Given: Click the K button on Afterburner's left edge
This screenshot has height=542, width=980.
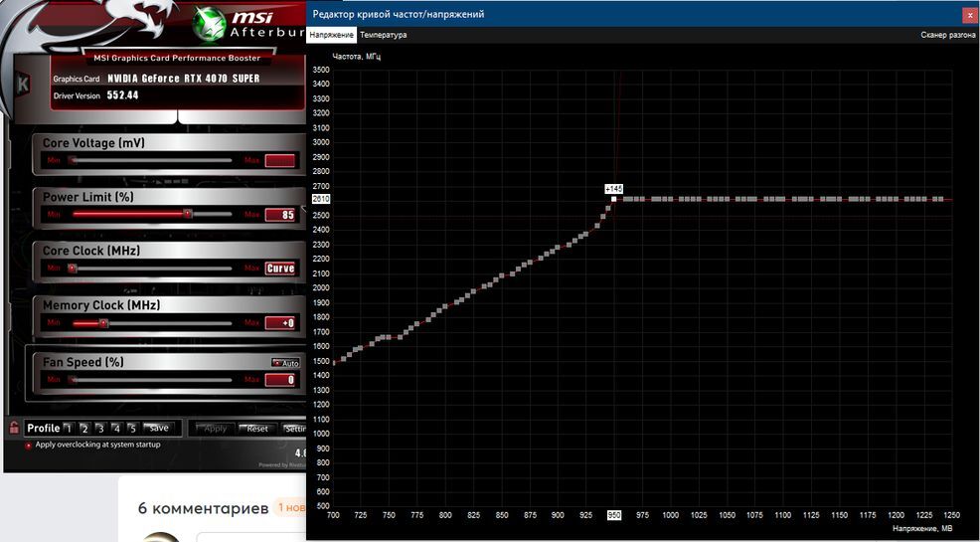Looking at the screenshot, I should 23,84.
